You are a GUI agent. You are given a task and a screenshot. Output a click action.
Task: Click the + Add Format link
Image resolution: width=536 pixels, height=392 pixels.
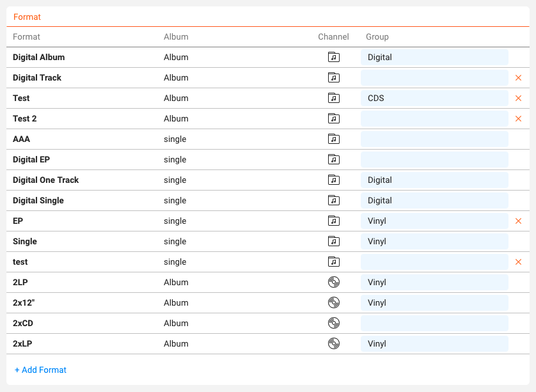(x=40, y=370)
